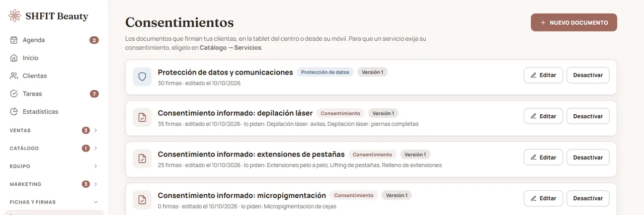Go to Inicio via house icon

pos(14,58)
